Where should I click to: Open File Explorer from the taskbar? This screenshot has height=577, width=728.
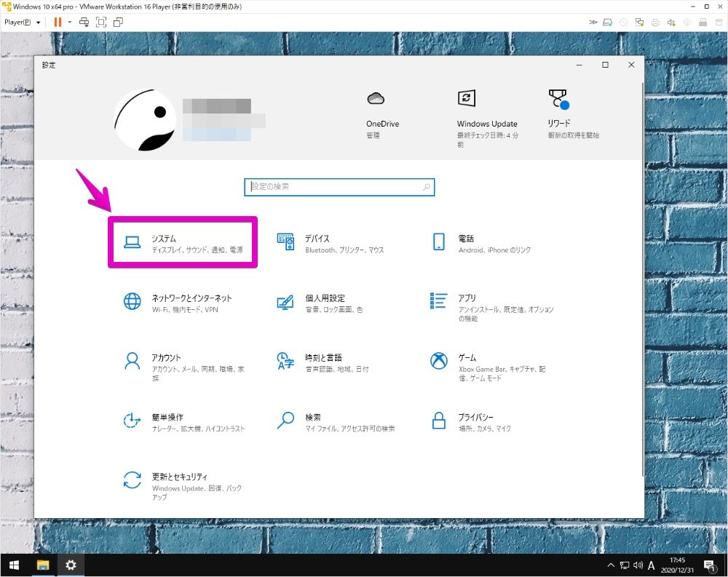[43, 565]
